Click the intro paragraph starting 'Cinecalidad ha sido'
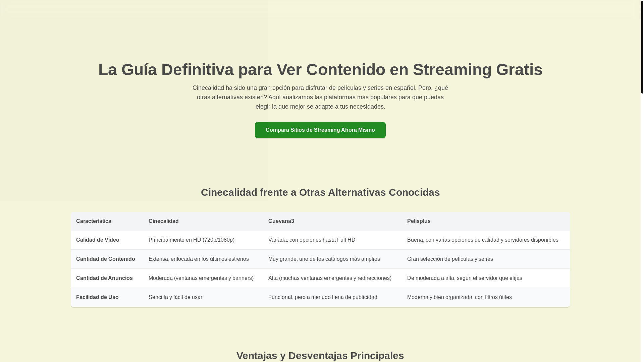 coord(320,97)
